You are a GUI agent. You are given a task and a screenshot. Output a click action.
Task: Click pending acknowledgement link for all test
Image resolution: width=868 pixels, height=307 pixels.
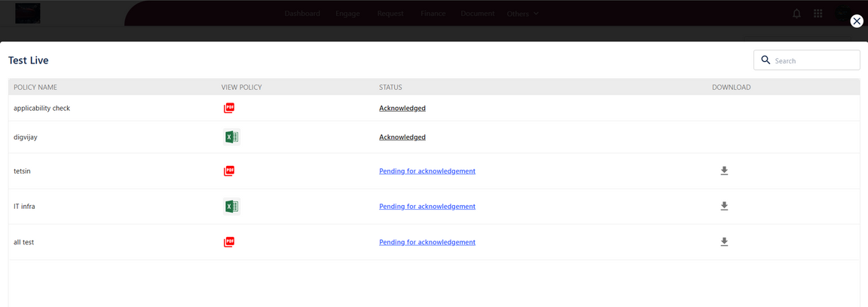click(x=426, y=242)
